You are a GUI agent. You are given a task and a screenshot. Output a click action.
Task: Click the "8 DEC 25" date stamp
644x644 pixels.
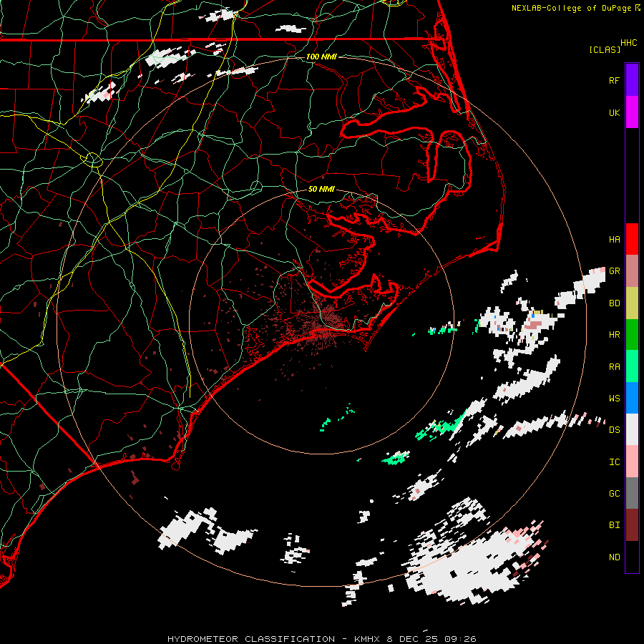413,639
